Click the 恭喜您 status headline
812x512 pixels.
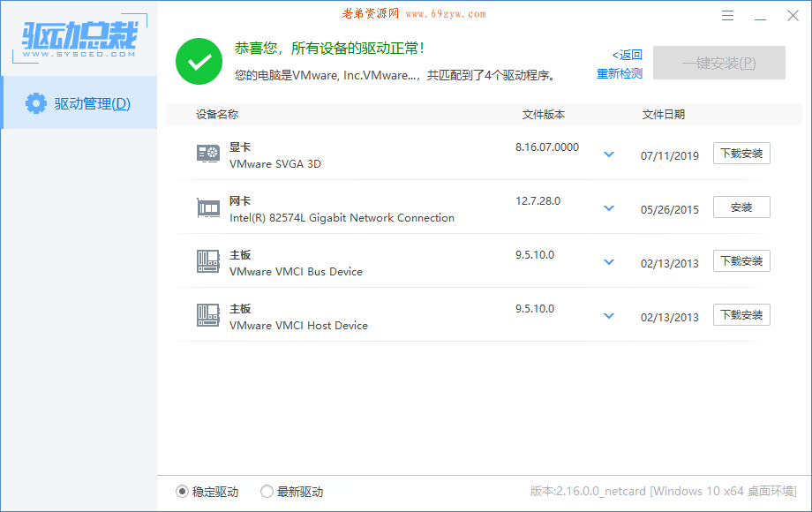(330, 49)
